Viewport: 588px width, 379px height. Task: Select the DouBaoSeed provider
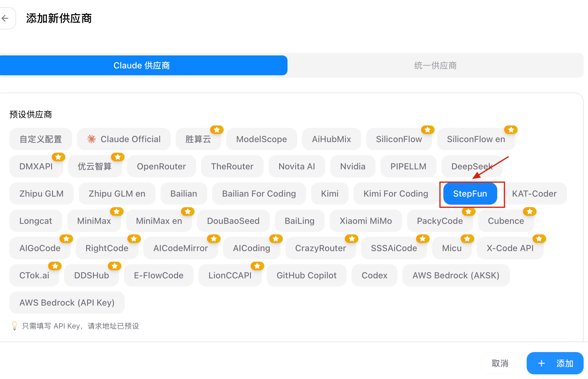[233, 221]
